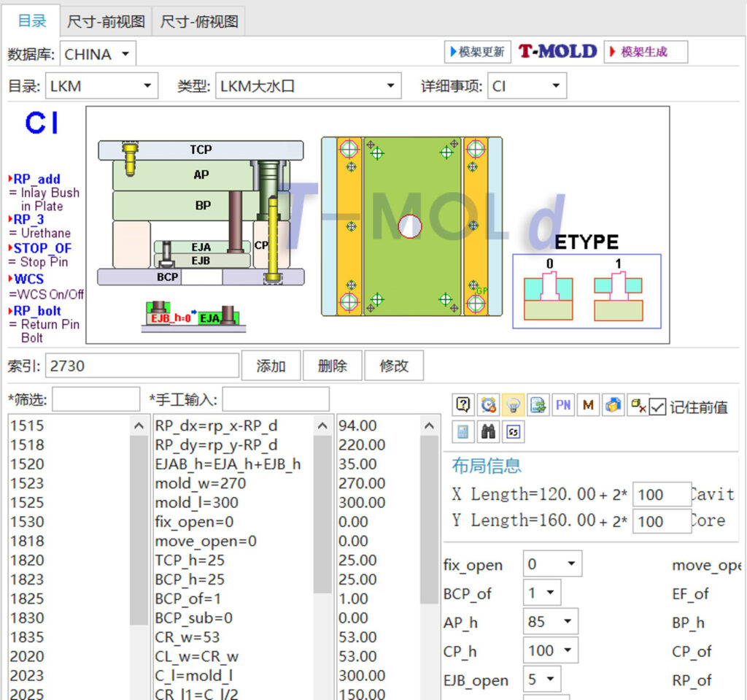Click the RP_add link
The height and width of the screenshot is (700, 747).
(36, 180)
